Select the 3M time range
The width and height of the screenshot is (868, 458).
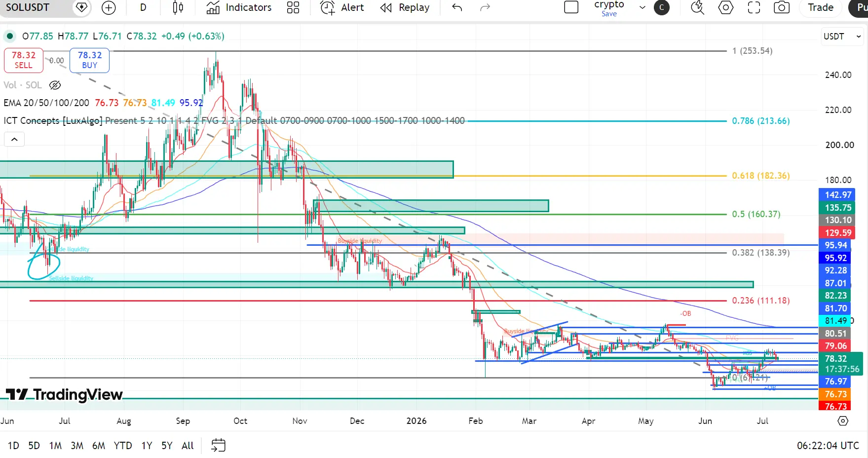click(77, 446)
